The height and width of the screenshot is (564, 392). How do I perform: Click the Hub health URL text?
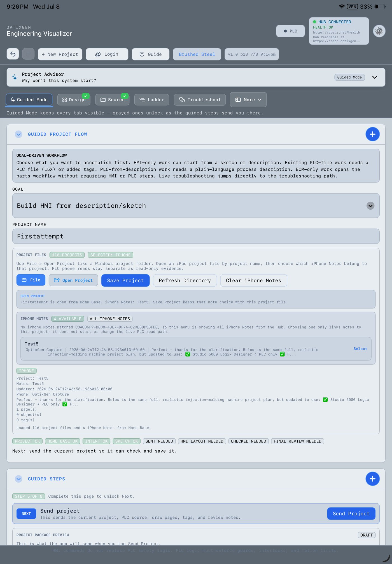point(336,32)
